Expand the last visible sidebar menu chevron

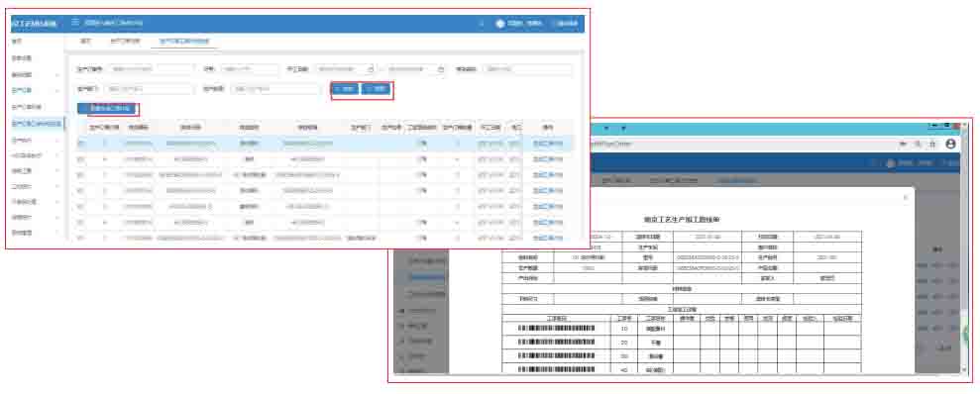[x=57, y=233]
